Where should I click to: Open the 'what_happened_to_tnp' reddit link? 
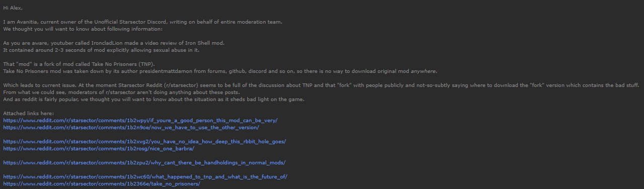point(145,177)
